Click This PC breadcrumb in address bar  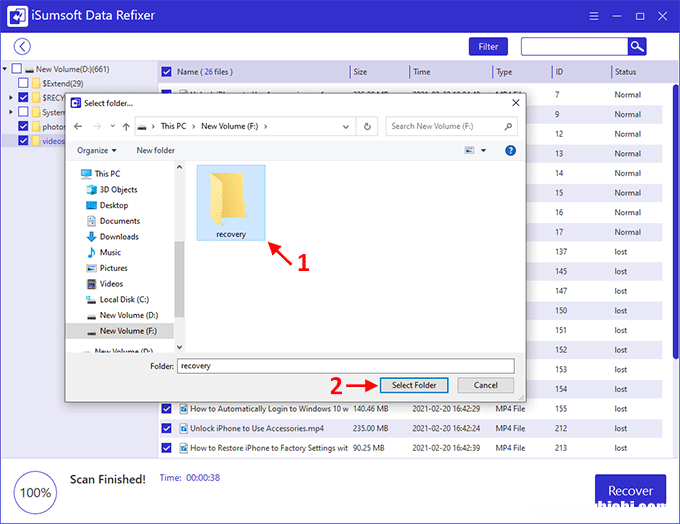[173, 126]
